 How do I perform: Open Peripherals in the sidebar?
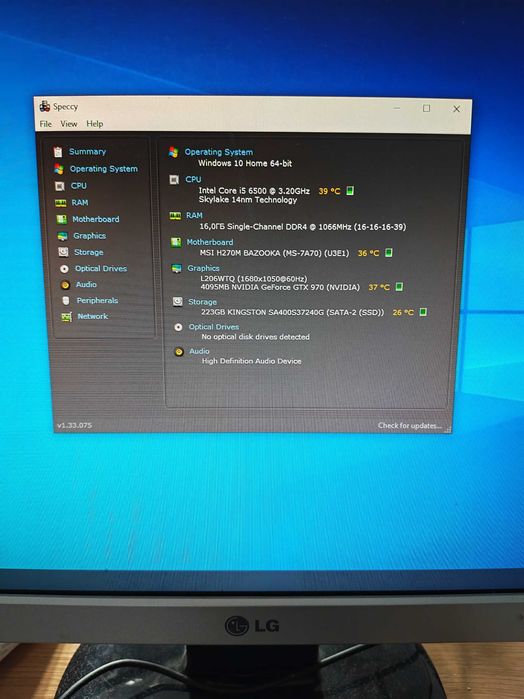[97, 300]
